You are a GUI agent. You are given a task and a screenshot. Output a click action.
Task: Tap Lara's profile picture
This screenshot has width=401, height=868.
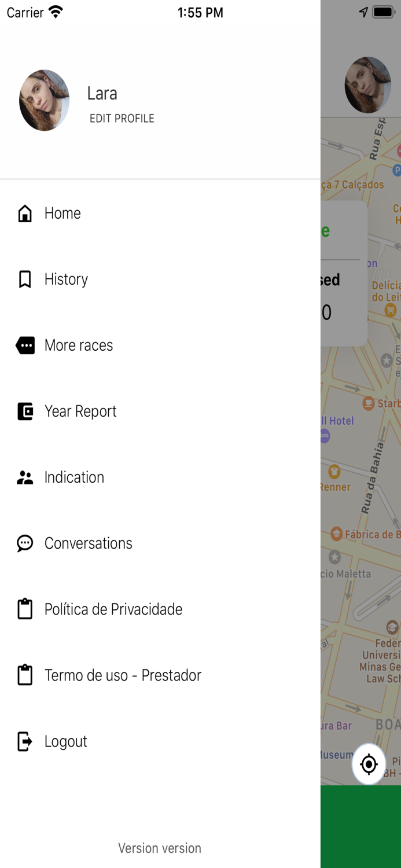(44, 101)
